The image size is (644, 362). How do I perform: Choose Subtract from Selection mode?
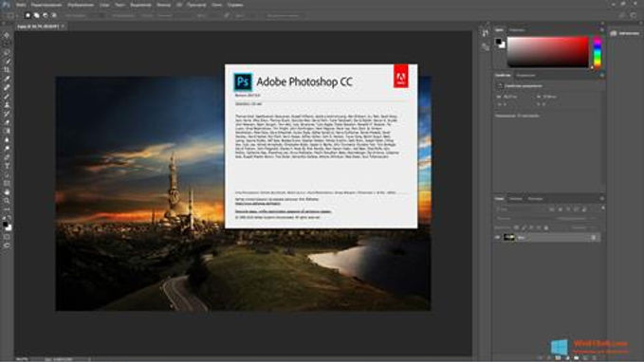point(46,15)
